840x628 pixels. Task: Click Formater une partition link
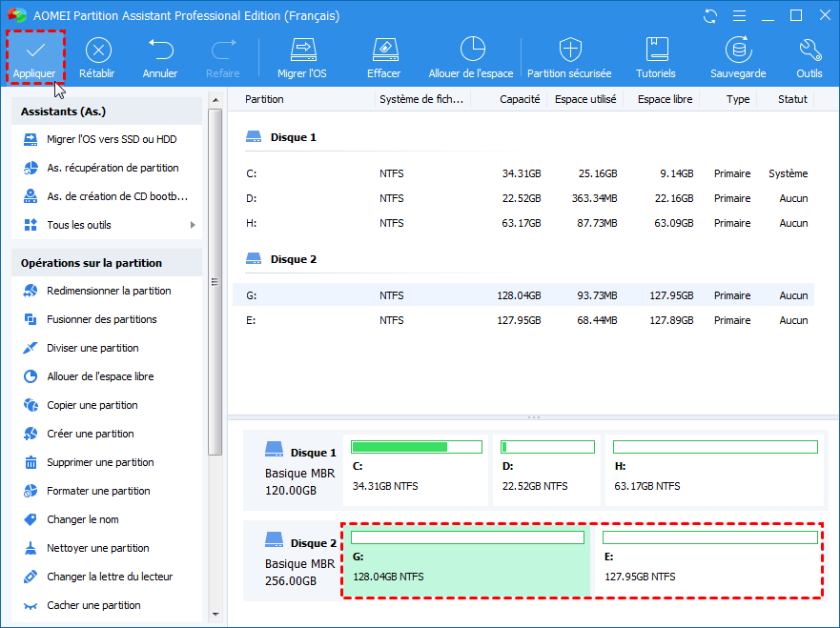(98, 491)
